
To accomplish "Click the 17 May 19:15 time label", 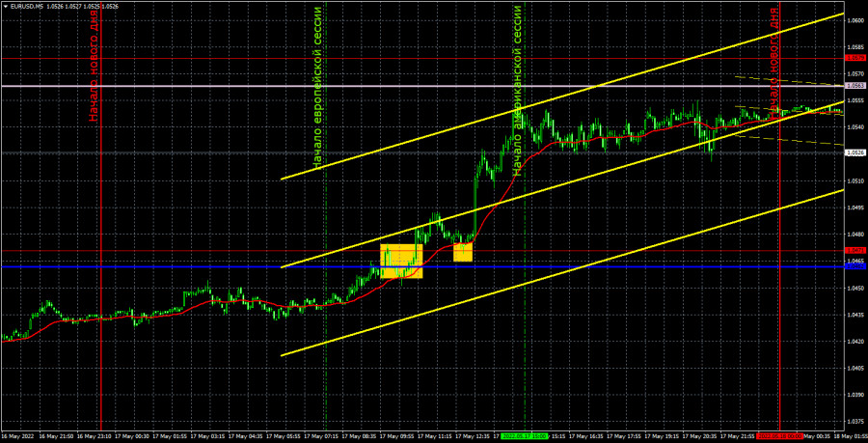I will click(x=662, y=436).
